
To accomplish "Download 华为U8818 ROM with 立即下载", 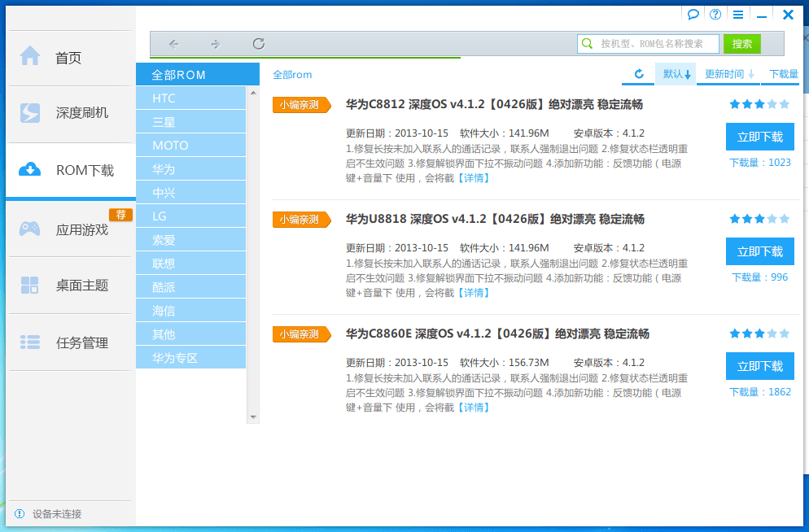I will click(x=760, y=251).
